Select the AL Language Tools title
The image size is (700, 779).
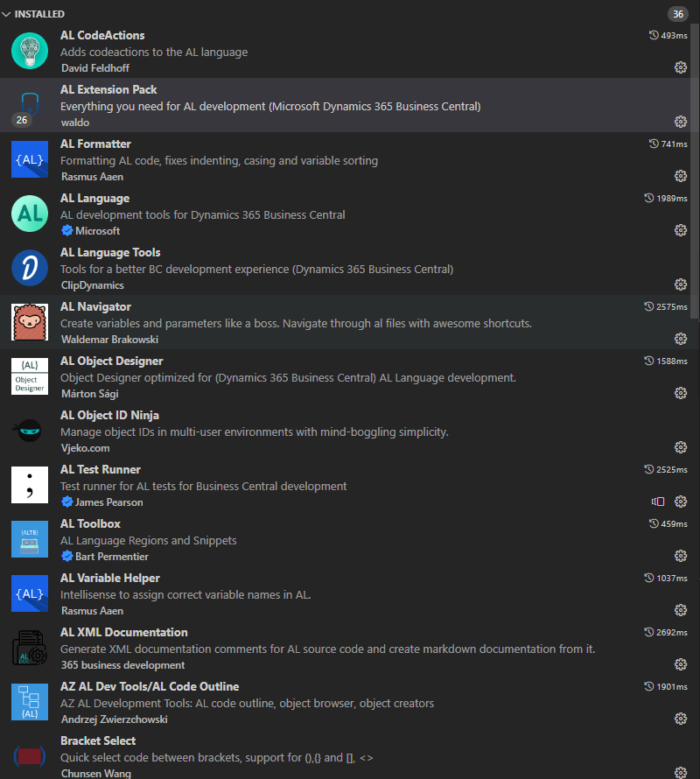[x=110, y=252]
